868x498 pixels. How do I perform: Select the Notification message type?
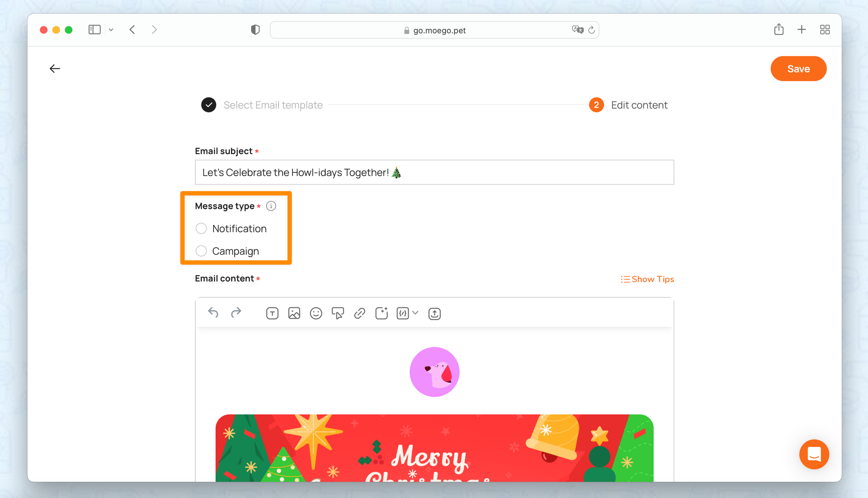pos(231,228)
